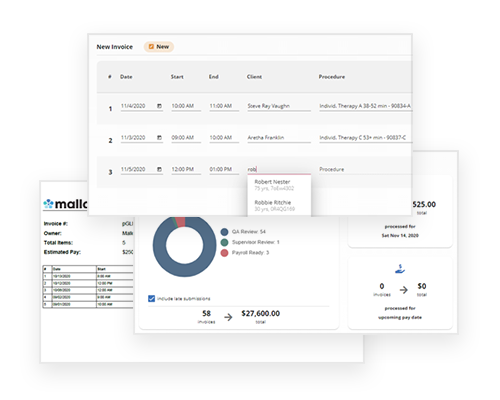Click the $27,600.00 total value
This screenshot has height=400, width=500.
(x=261, y=313)
